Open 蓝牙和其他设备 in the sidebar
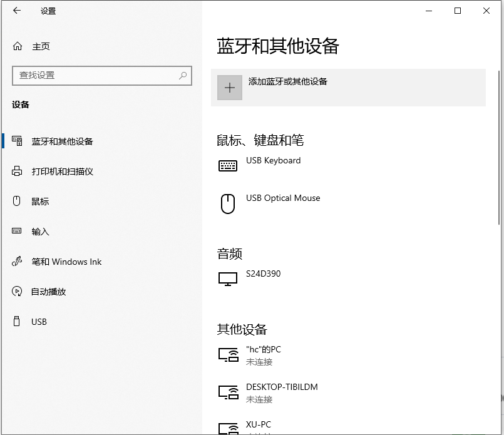This screenshot has height=435, width=504. click(x=62, y=141)
